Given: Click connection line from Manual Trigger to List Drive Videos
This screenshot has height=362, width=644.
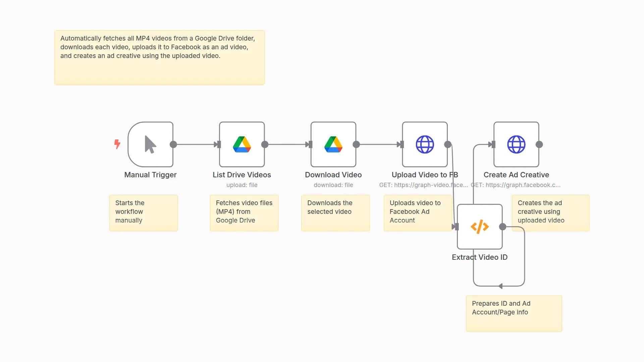Looking at the screenshot, I should [x=196, y=144].
